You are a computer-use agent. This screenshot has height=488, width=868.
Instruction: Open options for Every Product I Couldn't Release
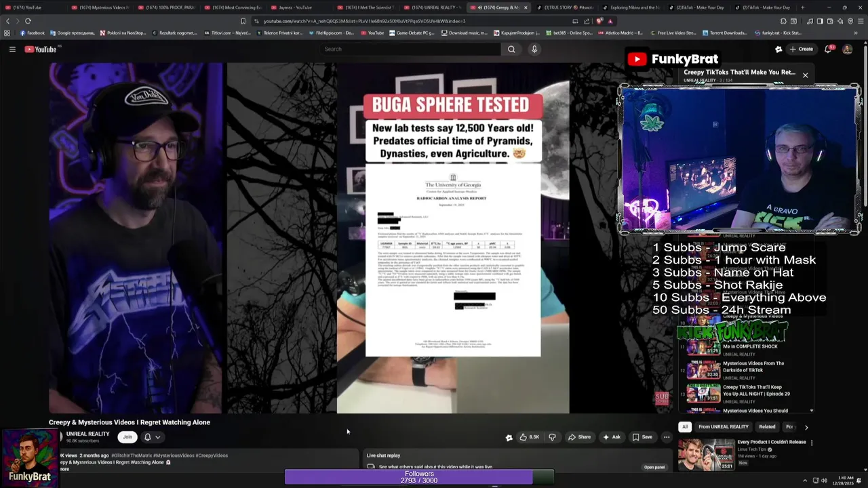(812, 443)
